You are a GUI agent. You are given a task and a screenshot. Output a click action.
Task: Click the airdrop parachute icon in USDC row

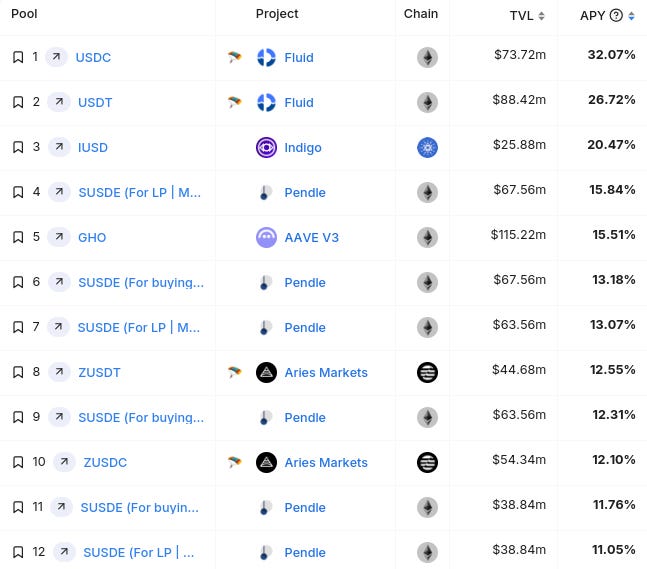(234, 57)
